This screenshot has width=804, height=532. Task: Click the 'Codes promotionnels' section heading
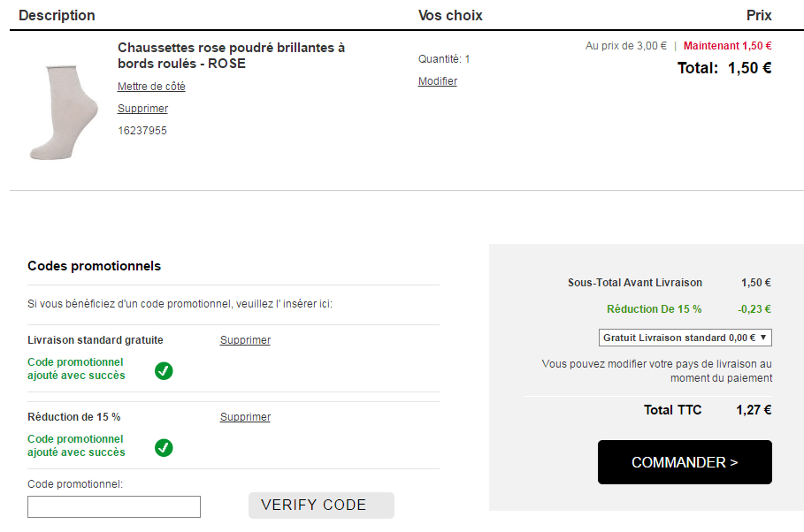94,266
